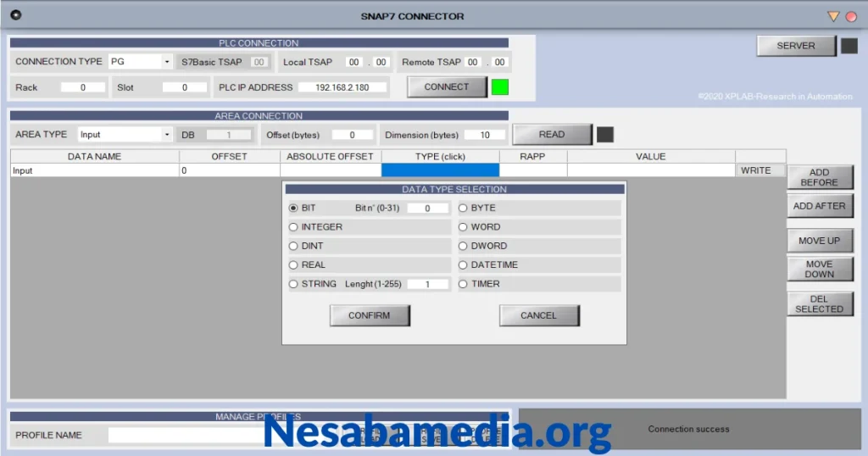This screenshot has height=456, width=868.
Task: Click the MOVE DOWN button
Action: [820, 269]
